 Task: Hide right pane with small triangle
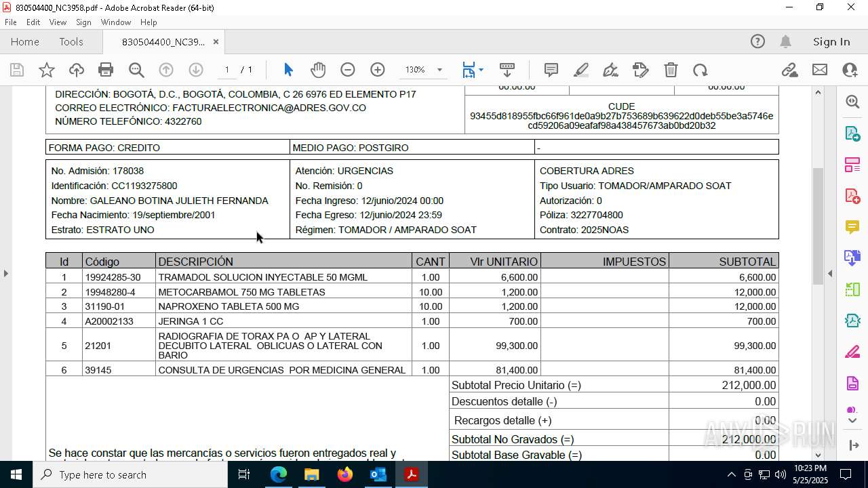click(x=830, y=273)
